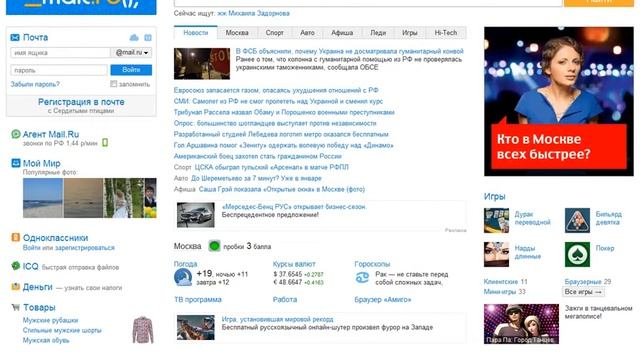Open the calendar icon beside the cloud icon
The height and width of the screenshot is (360, 640).
click(148, 38)
